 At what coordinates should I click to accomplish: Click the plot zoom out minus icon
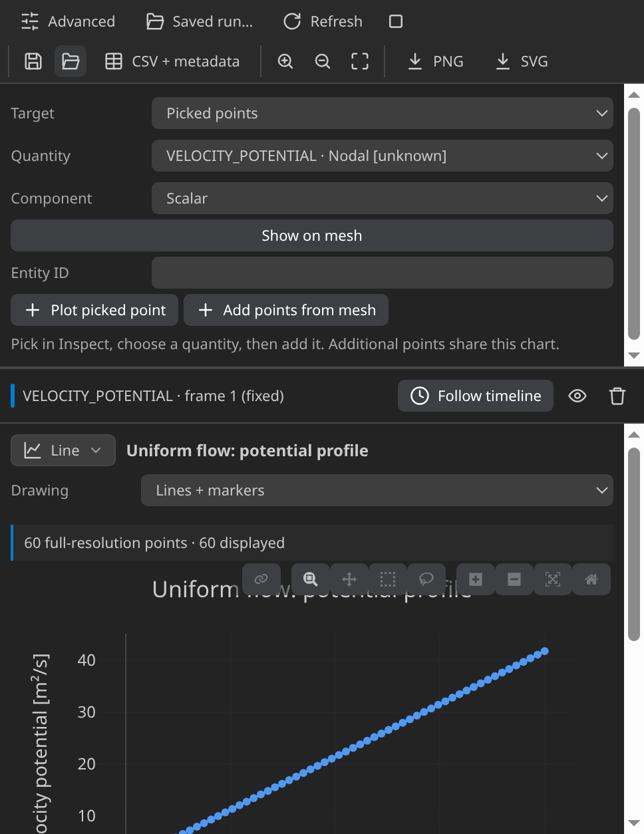[514, 579]
